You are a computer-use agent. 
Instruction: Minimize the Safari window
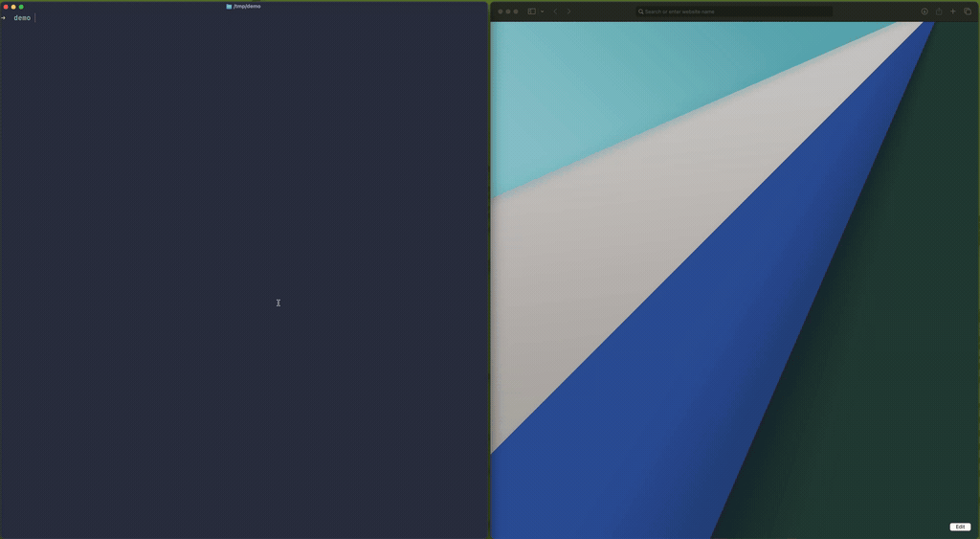pos(508,11)
